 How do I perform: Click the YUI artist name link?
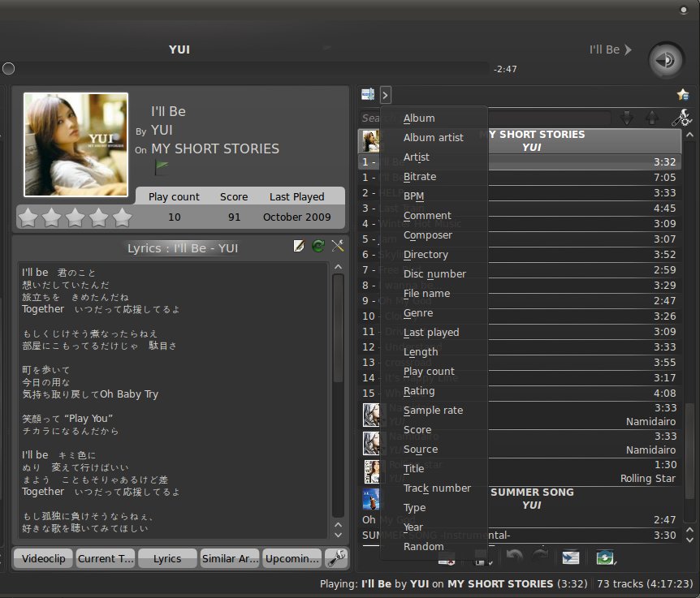pyautogui.click(x=162, y=130)
